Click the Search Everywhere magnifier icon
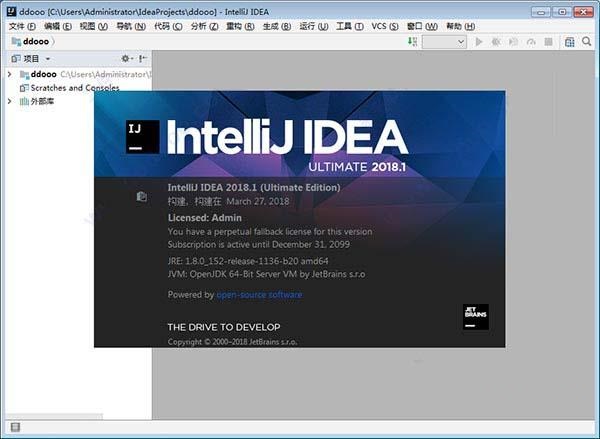 586,41
